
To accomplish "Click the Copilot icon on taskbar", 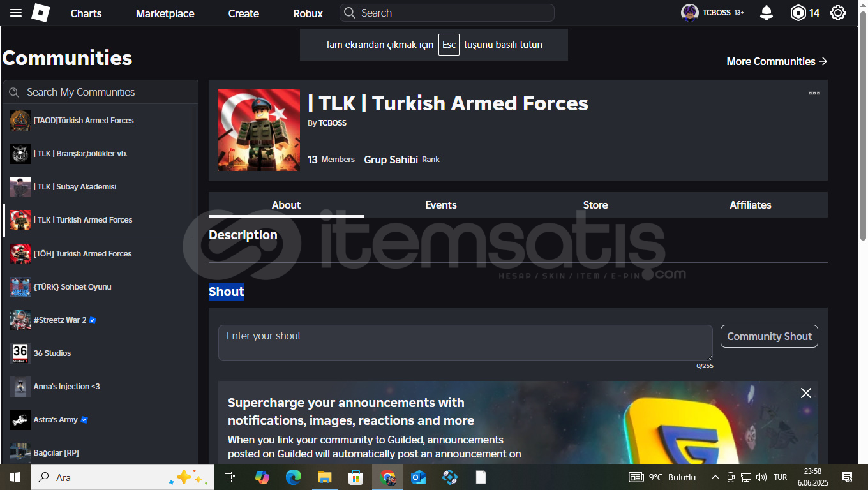I will [262, 477].
